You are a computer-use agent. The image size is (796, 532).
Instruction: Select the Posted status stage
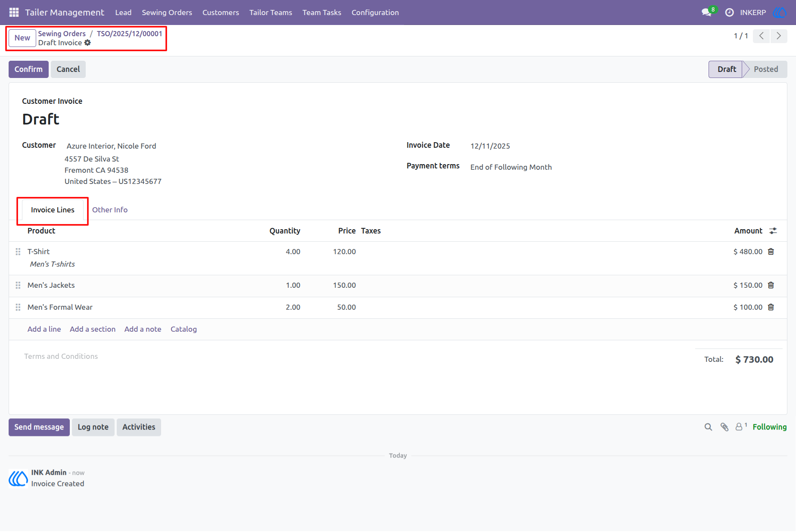pyautogui.click(x=765, y=69)
